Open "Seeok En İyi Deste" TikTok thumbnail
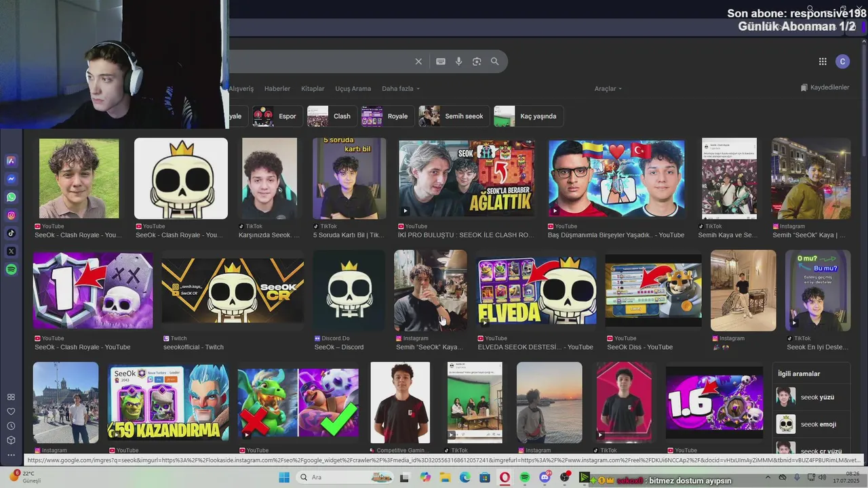Screen dimensions: 868x488 pos(818,290)
